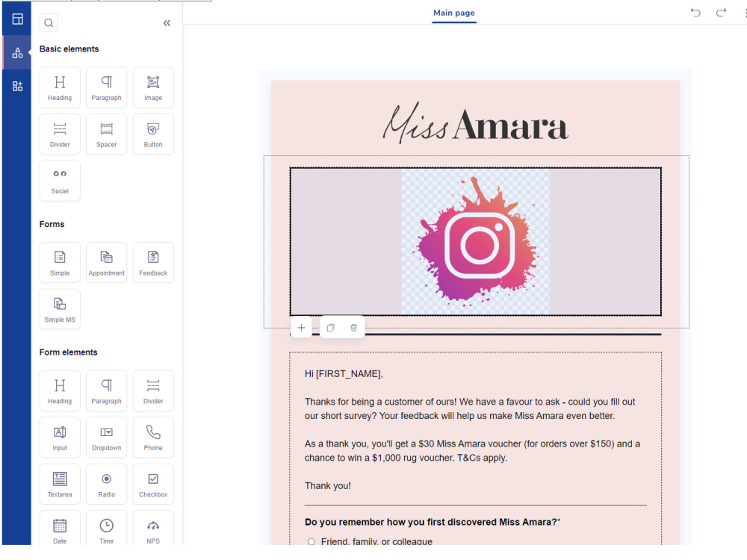
Task: Add a form Divider element
Action: 153,391
